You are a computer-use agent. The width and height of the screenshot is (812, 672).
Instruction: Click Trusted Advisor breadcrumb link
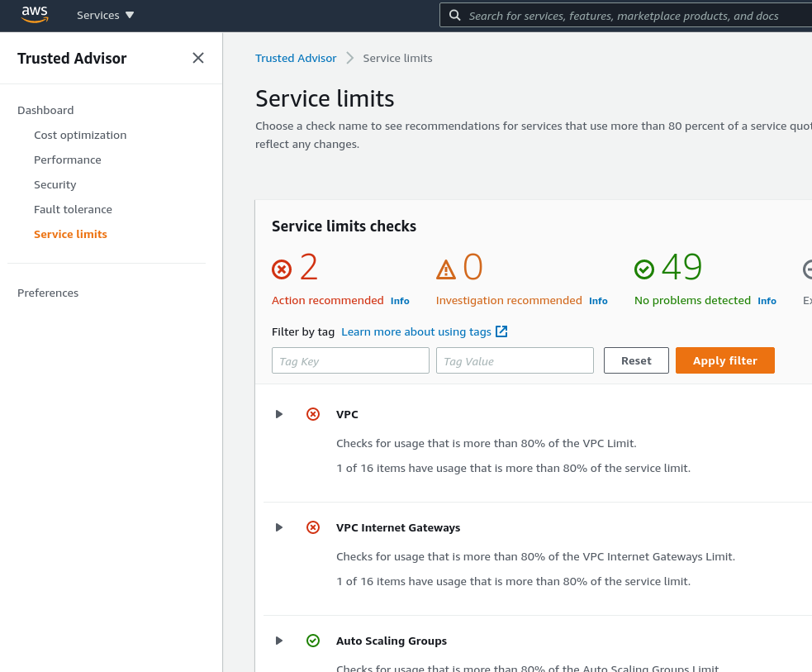[296, 58]
